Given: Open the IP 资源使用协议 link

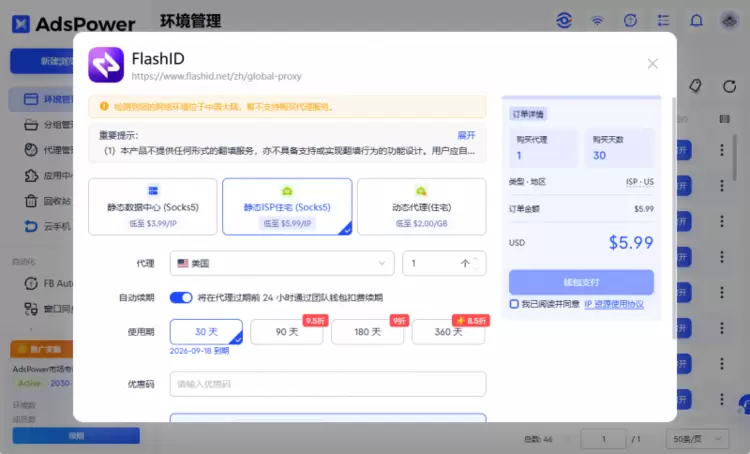Looking at the screenshot, I should point(614,304).
